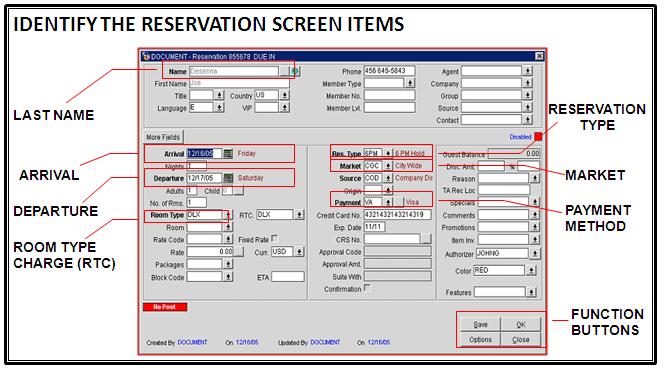Click the profile icon beside Name field
Screen dimensions: 664x371
coord(295,71)
